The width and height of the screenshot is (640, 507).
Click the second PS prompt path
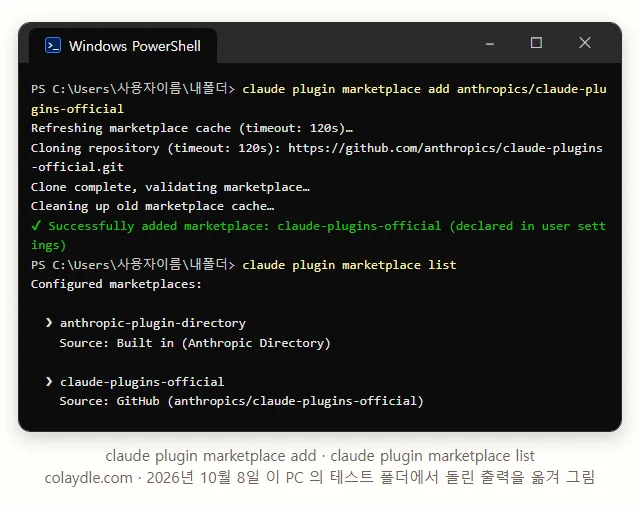pyautogui.click(x=133, y=265)
